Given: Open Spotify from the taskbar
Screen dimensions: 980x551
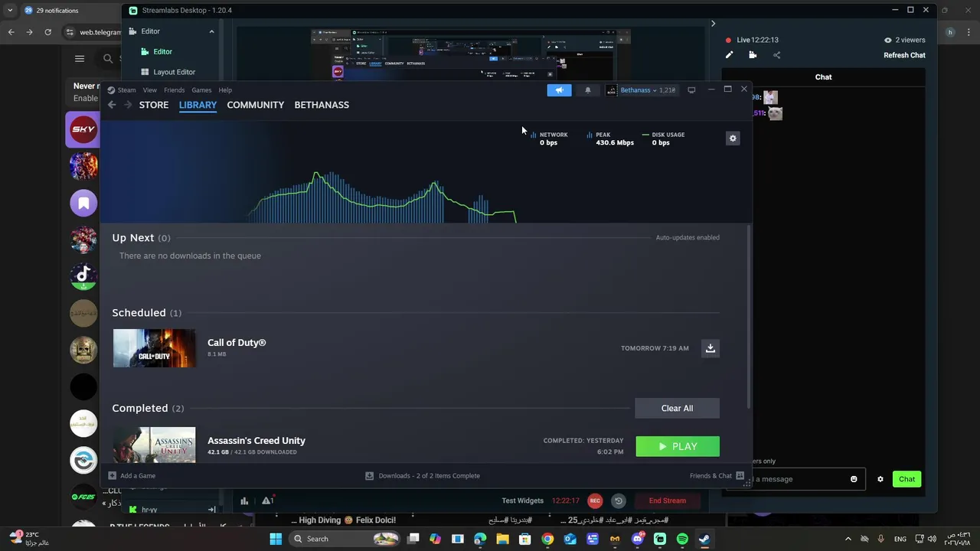Looking at the screenshot, I should [x=682, y=539].
